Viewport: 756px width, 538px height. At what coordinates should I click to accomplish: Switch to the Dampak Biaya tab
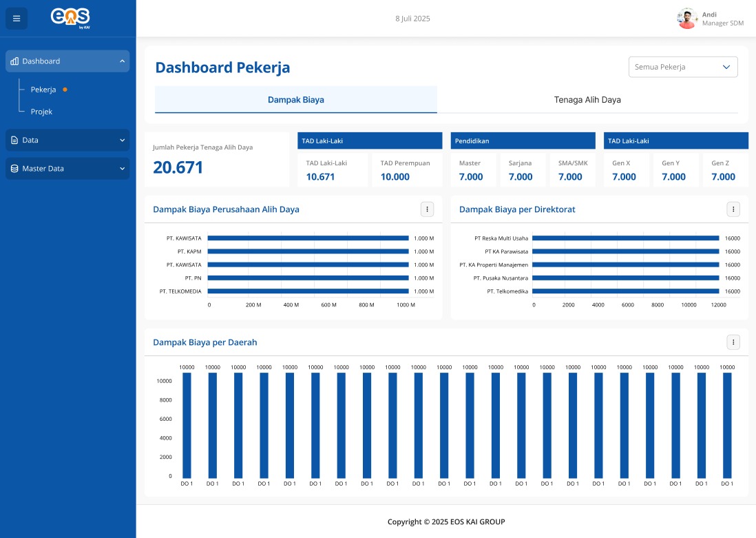(x=296, y=100)
